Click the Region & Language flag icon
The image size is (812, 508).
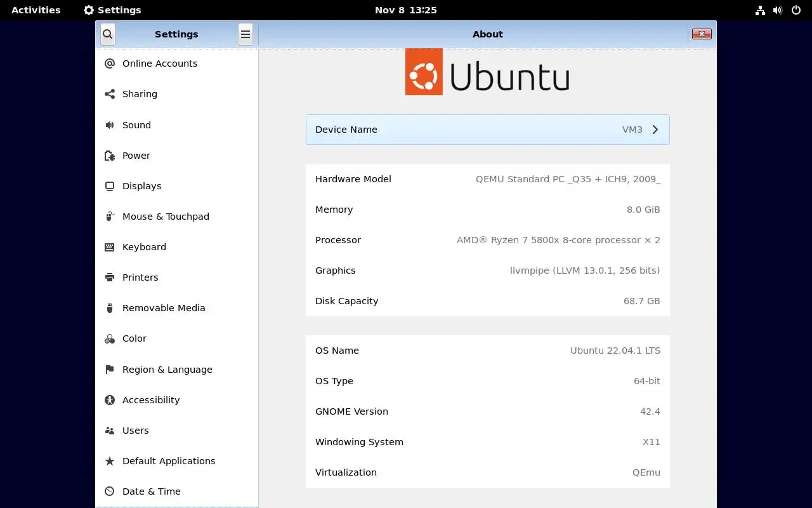(110, 370)
